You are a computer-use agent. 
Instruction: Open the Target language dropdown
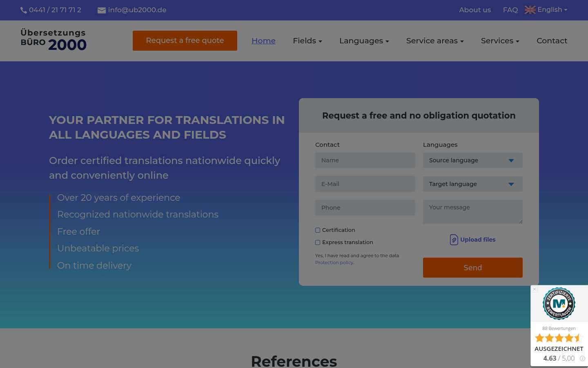click(x=473, y=184)
